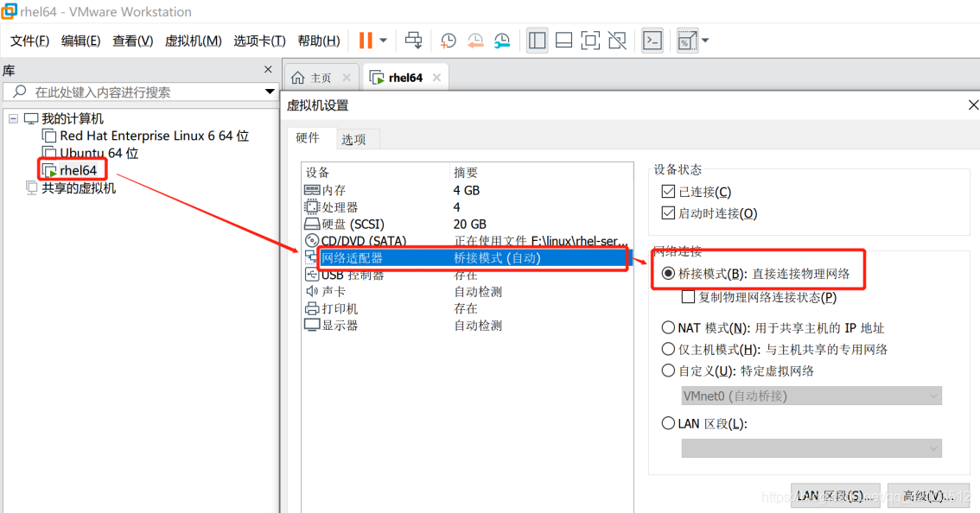
Task: Switch to the 硬件 tab
Action: (308, 137)
